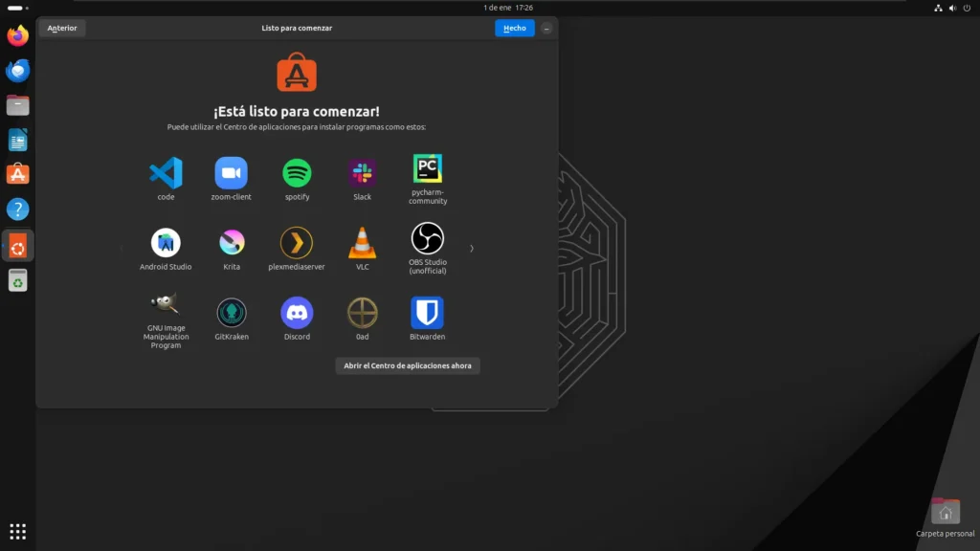Viewport: 980px width, 551px height.
Task: Select the pycharm-community icon
Action: (x=428, y=168)
